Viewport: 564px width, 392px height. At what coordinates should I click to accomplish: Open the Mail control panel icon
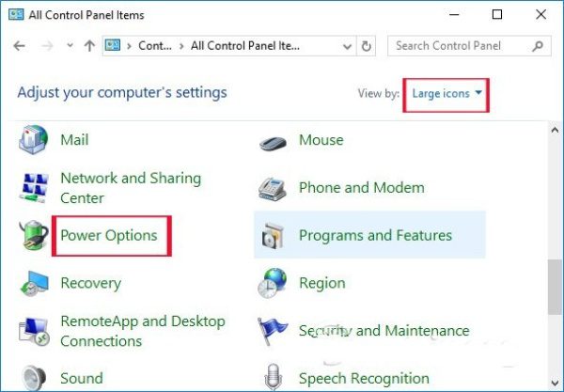33,139
